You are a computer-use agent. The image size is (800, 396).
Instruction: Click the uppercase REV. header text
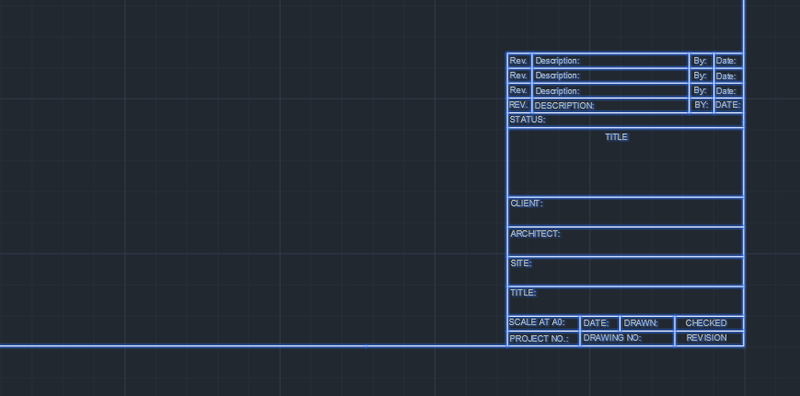click(518, 105)
